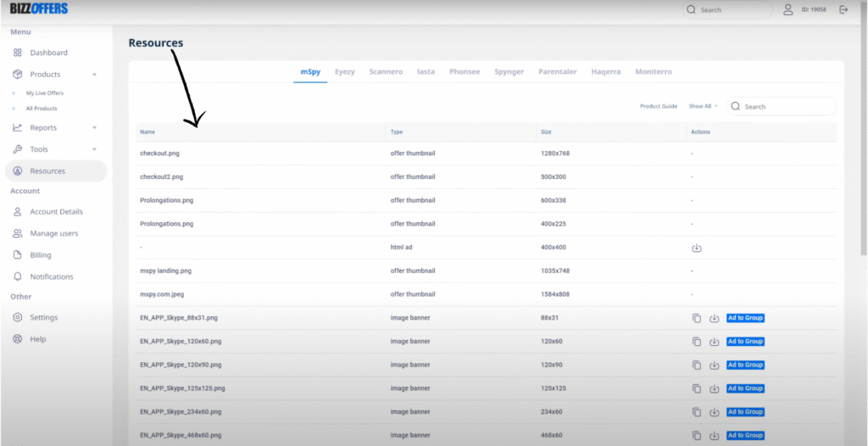Viewport: 868px width, 446px height.
Task: Select the mspy landing.png file name
Action: pyautogui.click(x=165, y=271)
